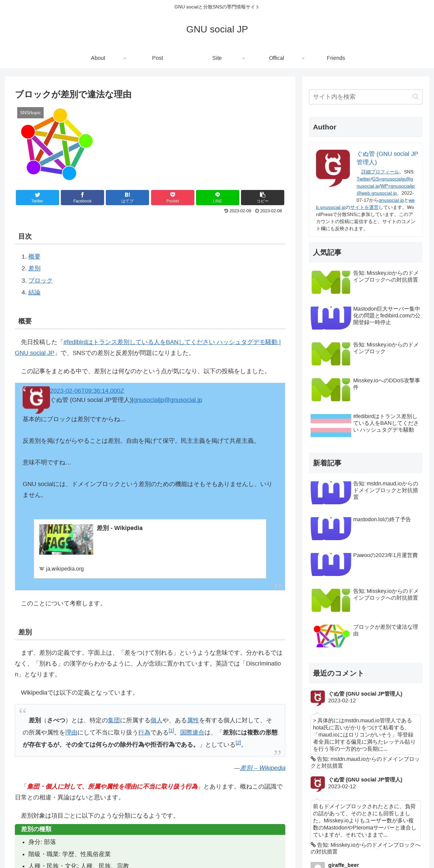Save article to Pocket
434x868 pixels.
[x=173, y=197]
